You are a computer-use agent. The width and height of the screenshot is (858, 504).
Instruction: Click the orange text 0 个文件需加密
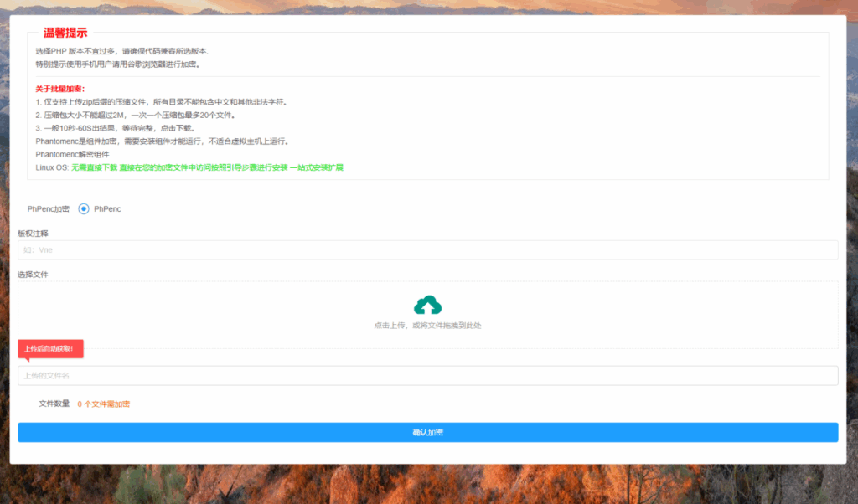(103, 404)
